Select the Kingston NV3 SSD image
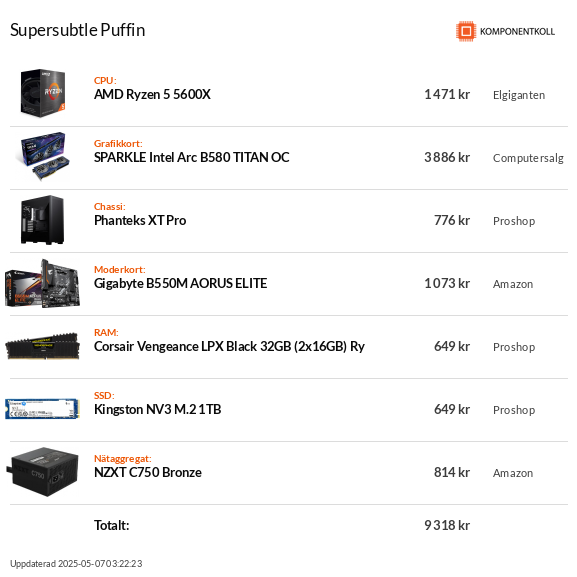Viewport: 577px width, 577px height. click(43, 409)
